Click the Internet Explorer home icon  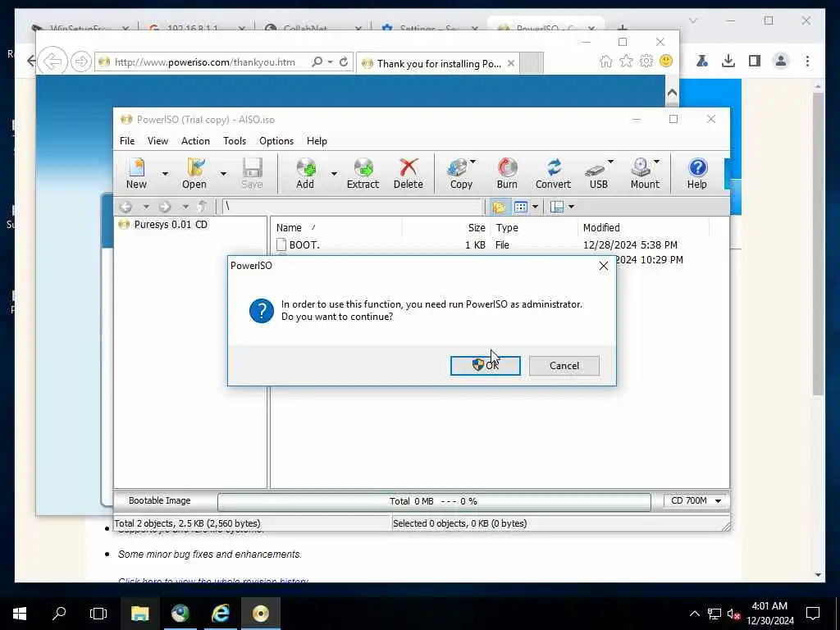point(606,61)
